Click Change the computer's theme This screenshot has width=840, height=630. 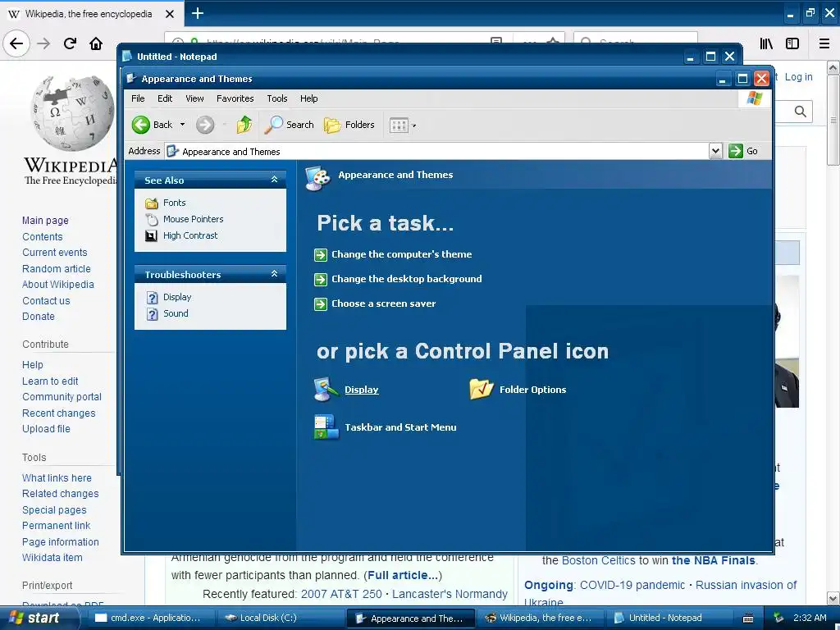pos(402,254)
